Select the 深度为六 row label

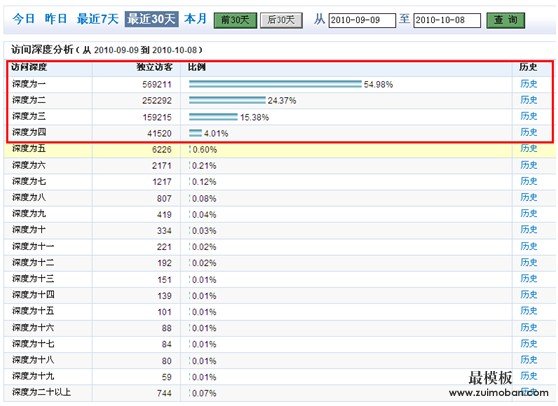[29, 165]
